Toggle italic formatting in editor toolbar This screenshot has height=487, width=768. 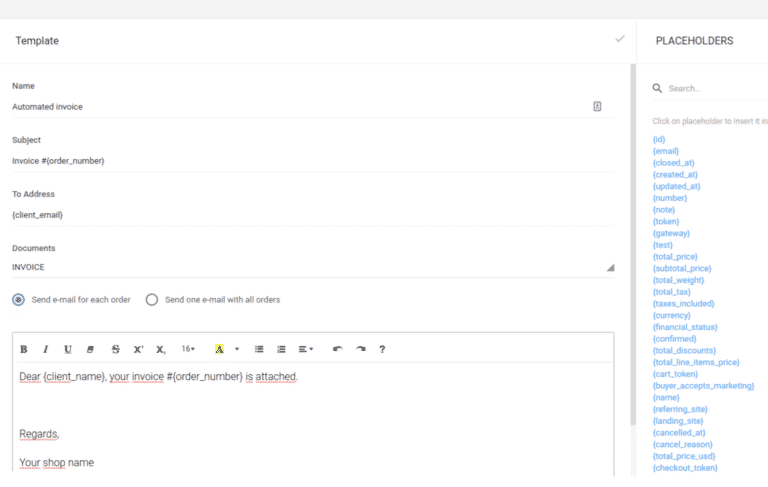(x=46, y=349)
